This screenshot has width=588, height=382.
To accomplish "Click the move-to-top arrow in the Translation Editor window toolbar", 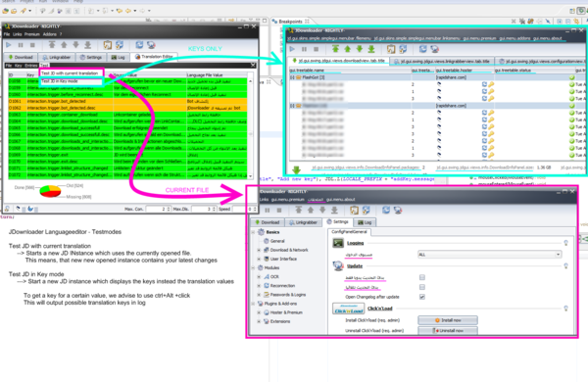I will pyautogui.click(x=52, y=45).
